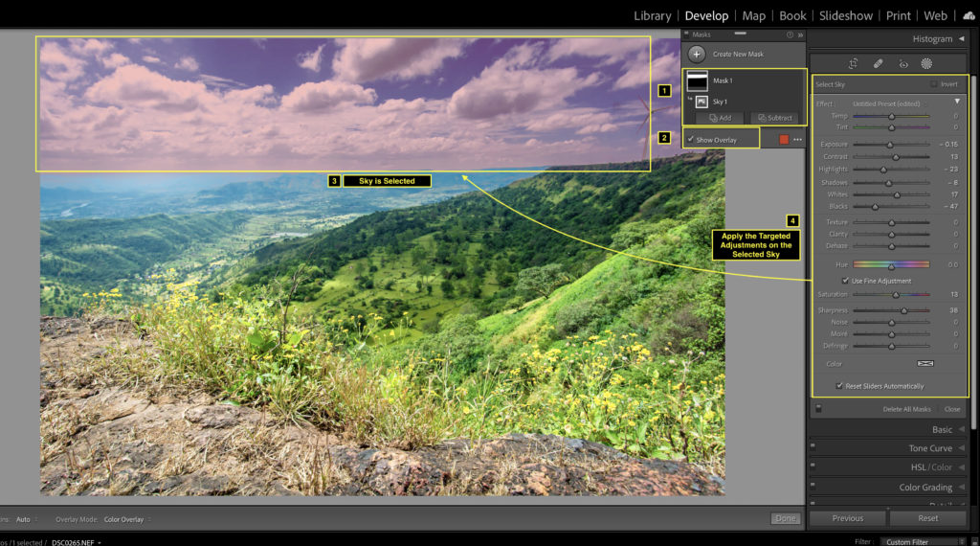Click the Subtract from mask button
This screenshot has height=546, width=980.
pos(774,118)
